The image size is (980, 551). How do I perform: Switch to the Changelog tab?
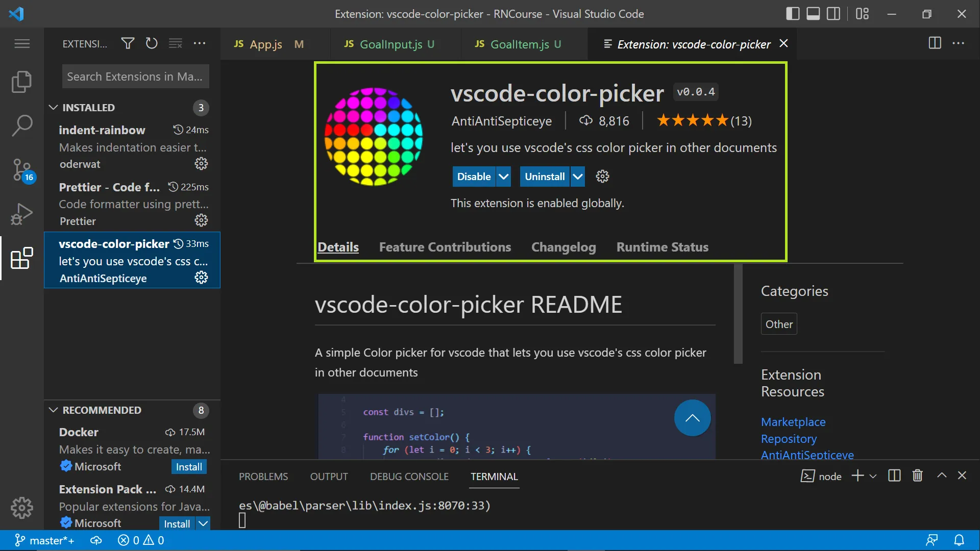[563, 247]
